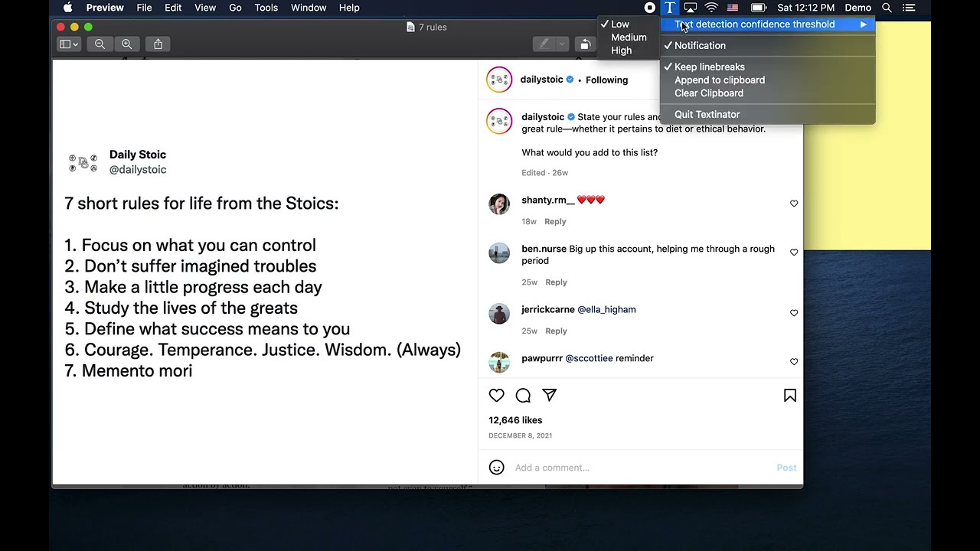Open the markup pen dropdown arrow
Image resolution: width=980 pixels, height=551 pixels.
coord(560,44)
